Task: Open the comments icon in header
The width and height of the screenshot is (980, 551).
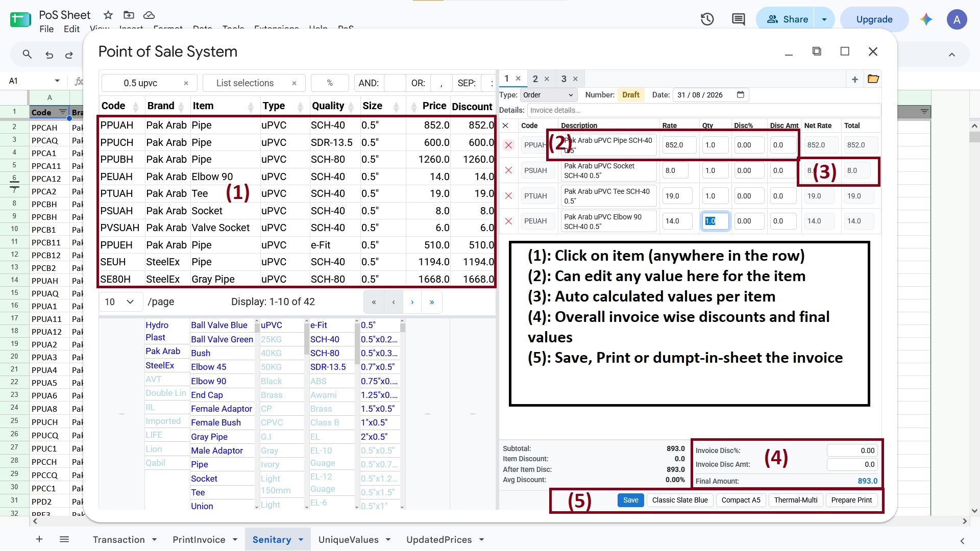Action: click(x=738, y=19)
